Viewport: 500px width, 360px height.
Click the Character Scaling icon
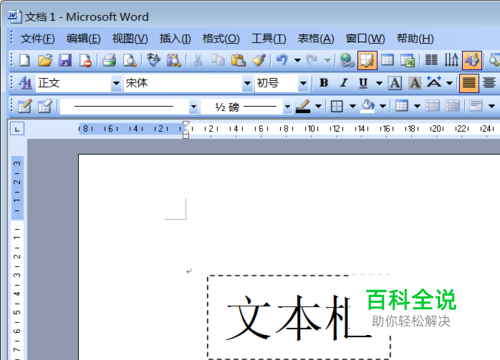pyautogui.click(x=434, y=83)
